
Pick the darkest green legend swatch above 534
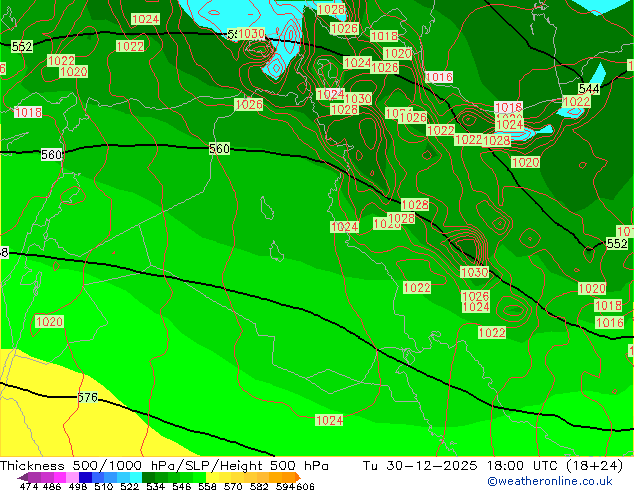[x=148, y=477]
